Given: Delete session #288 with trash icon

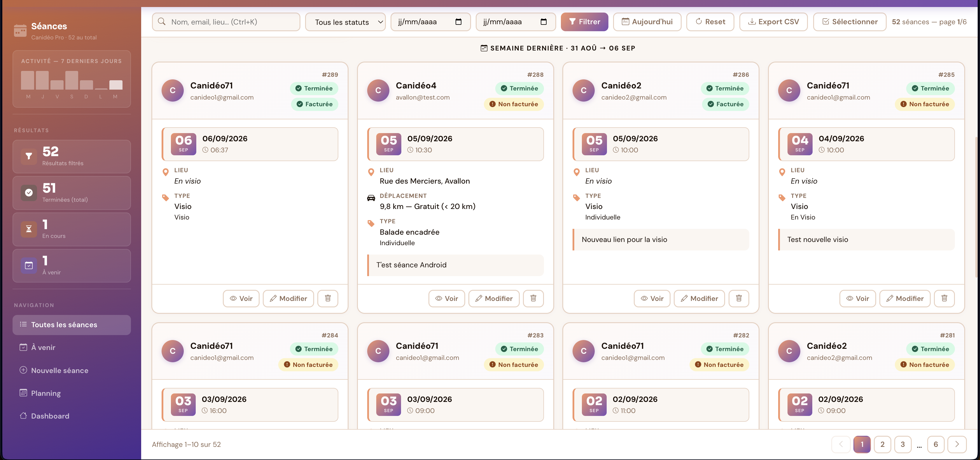Looking at the screenshot, I should (x=533, y=299).
